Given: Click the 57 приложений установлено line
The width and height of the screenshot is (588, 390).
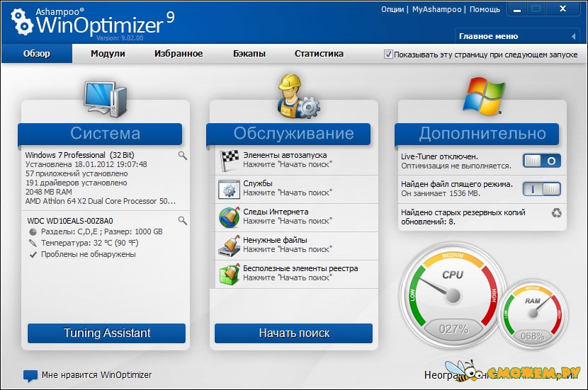Looking at the screenshot, I should tap(77, 174).
